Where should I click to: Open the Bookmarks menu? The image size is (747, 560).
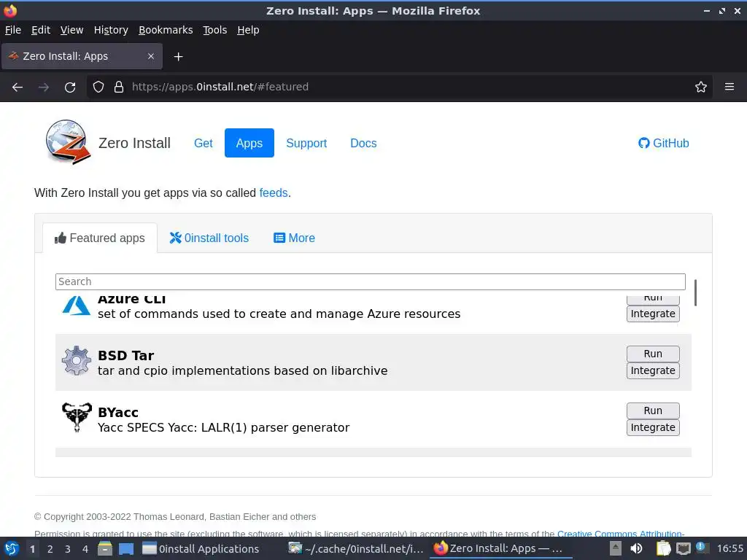pyautogui.click(x=166, y=30)
